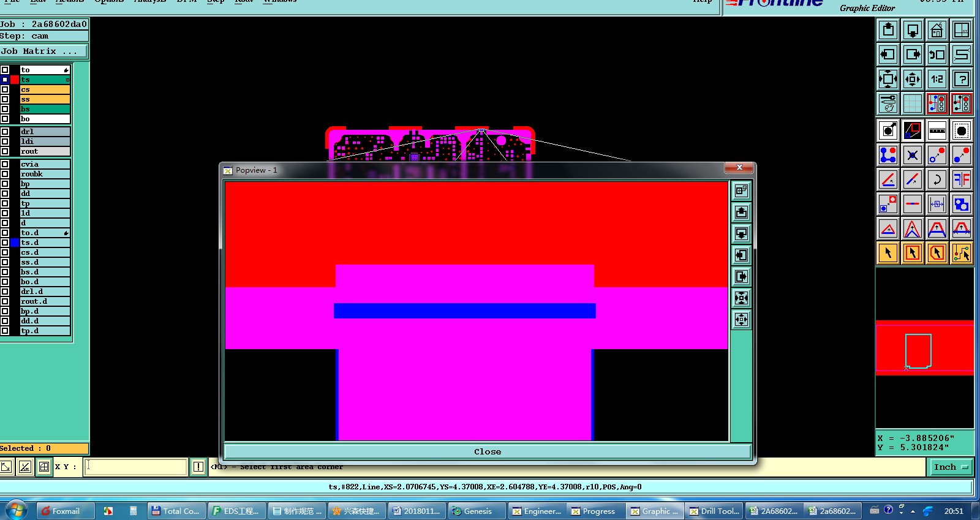Switch to Genesis taskbar window

pyautogui.click(x=477, y=511)
